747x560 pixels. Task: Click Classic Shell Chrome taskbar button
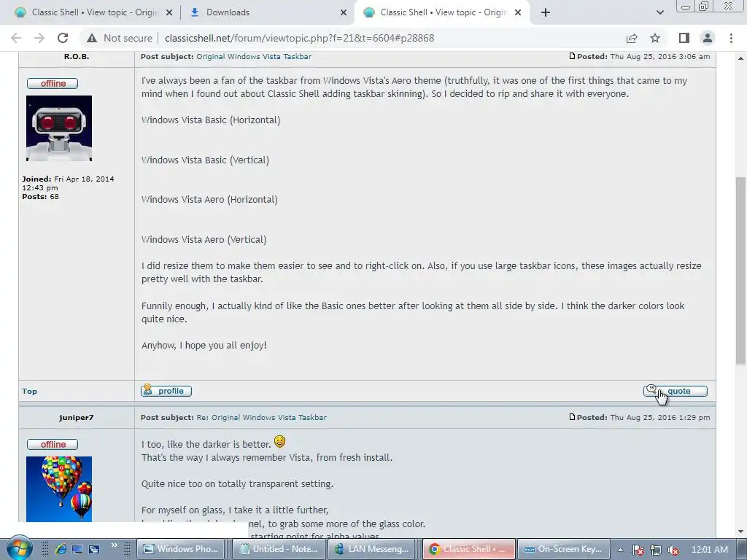tap(469, 549)
